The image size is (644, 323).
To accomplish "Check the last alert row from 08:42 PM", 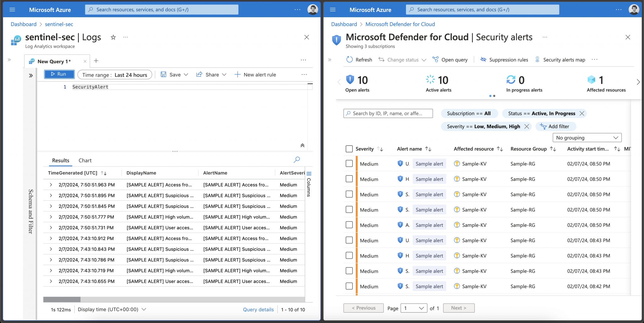I will point(349,286).
